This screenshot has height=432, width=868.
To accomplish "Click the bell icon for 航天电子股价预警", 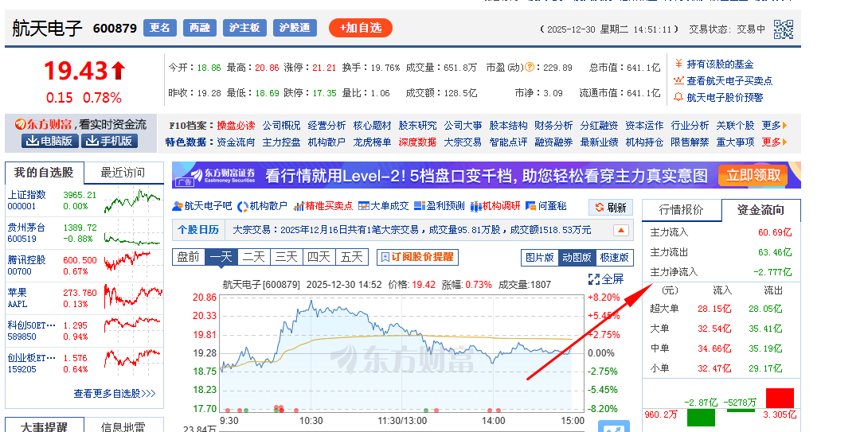I will pyautogui.click(x=678, y=97).
